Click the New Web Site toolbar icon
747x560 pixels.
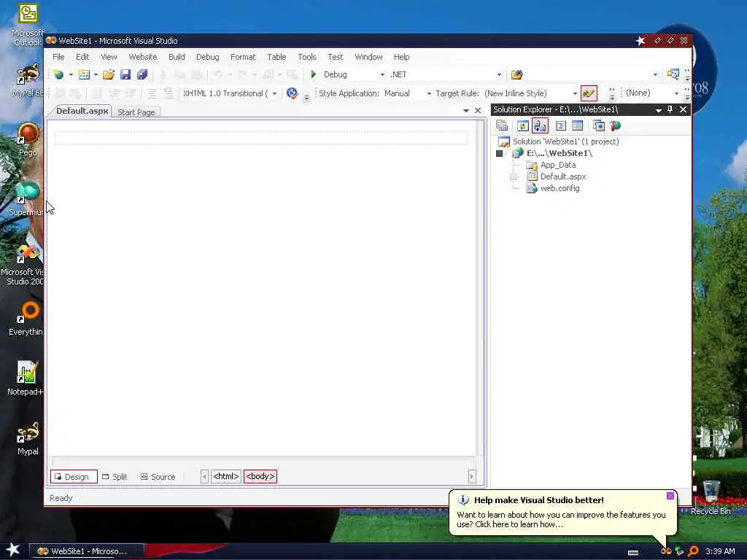point(58,75)
